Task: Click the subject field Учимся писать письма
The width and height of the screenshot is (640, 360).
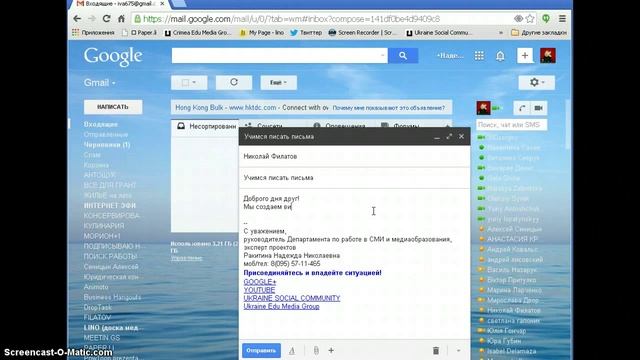Action: pos(354,178)
